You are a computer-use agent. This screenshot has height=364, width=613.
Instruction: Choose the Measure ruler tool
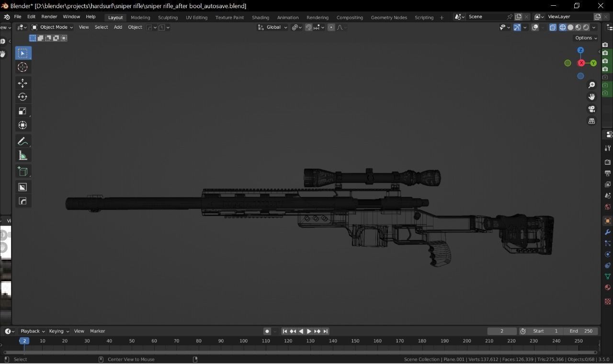(23, 155)
